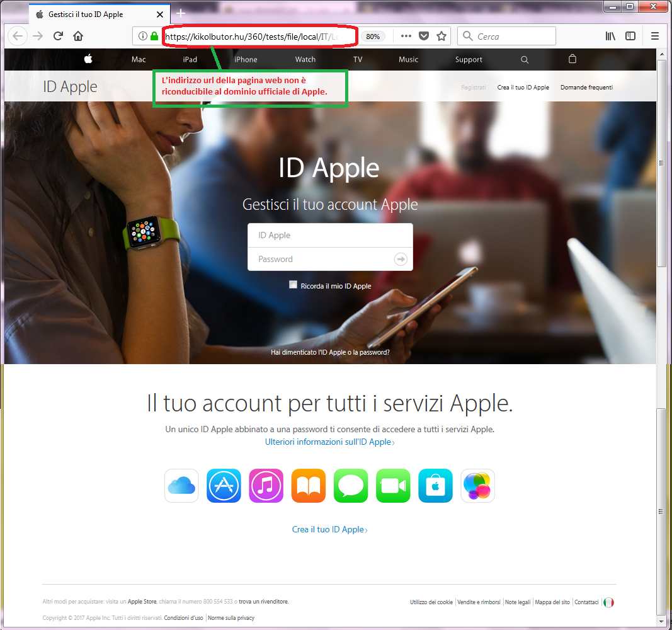The image size is (672, 630).
Task: Open the iPad menu item
Action: click(190, 60)
